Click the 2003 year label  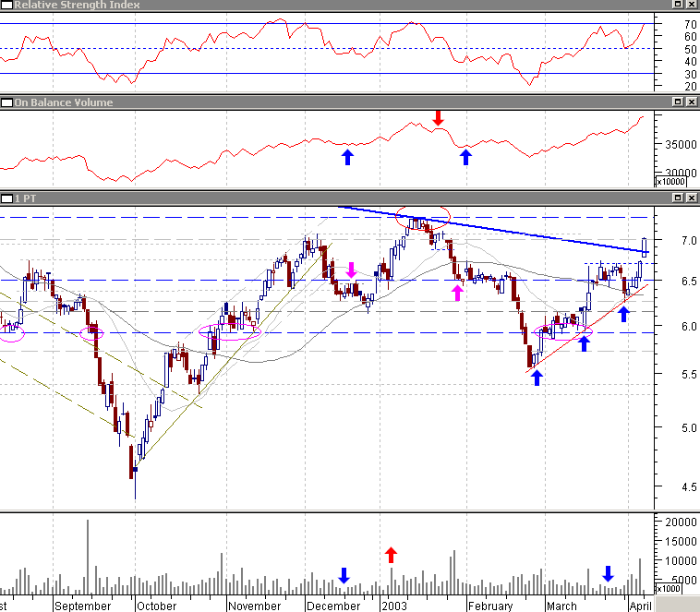(x=394, y=606)
